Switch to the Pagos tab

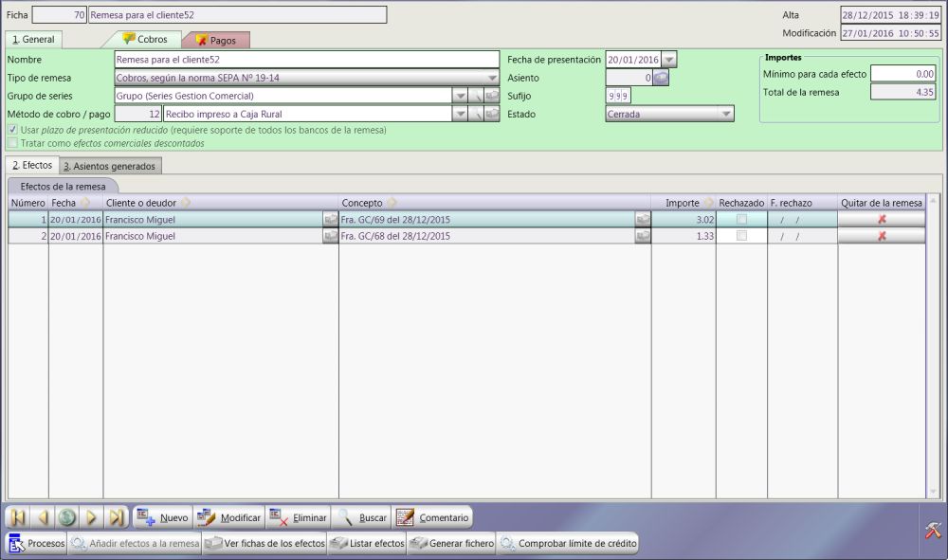pyautogui.click(x=216, y=40)
